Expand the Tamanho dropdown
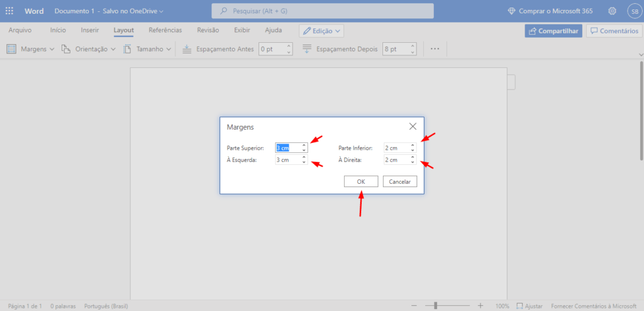This screenshot has height=311, width=644. [x=169, y=49]
